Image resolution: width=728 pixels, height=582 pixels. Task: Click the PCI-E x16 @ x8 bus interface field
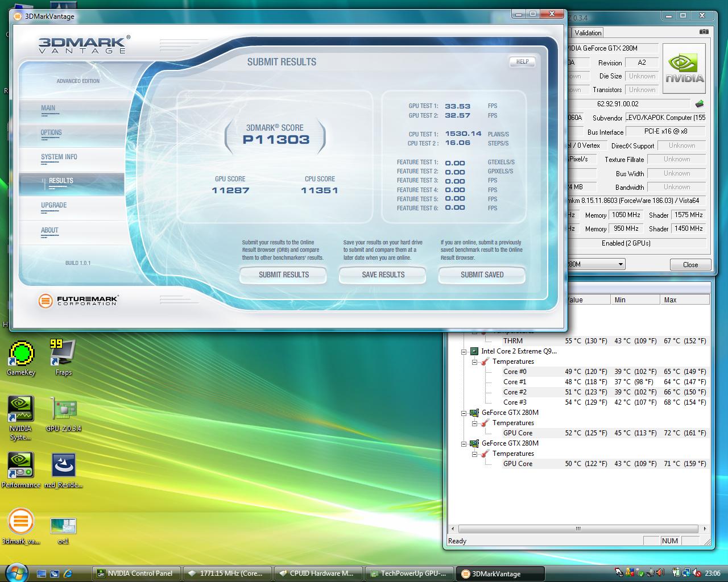665,131
